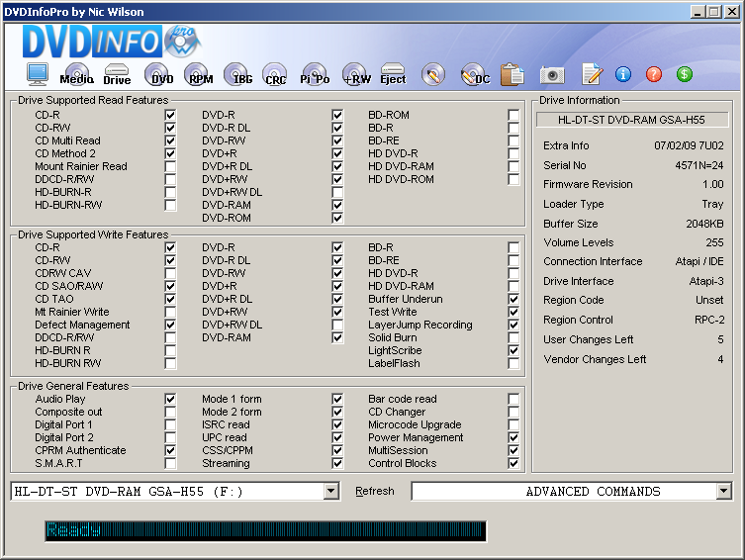Viewport: 745px width, 560px height.
Task: Open the blue information icon
Action: point(622,74)
